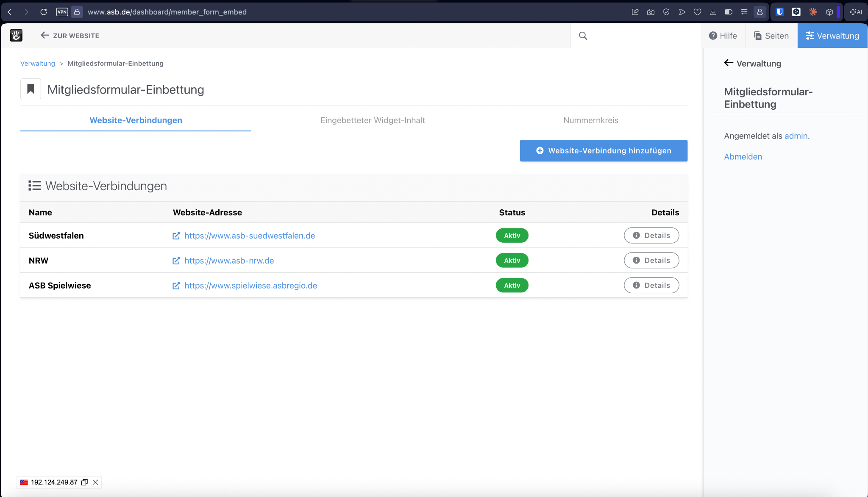
Task: Switch to Eingebetteter Widget-Inhalt tab
Action: 373,120
